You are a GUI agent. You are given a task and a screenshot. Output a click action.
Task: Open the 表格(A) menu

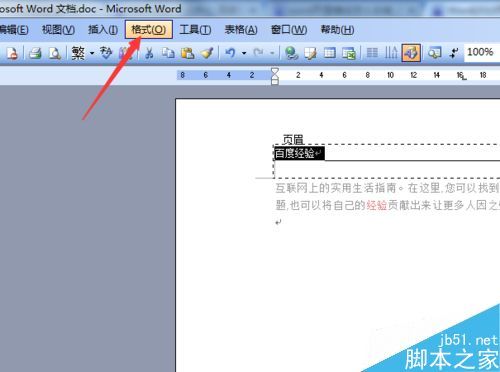(x=241, y=30)
